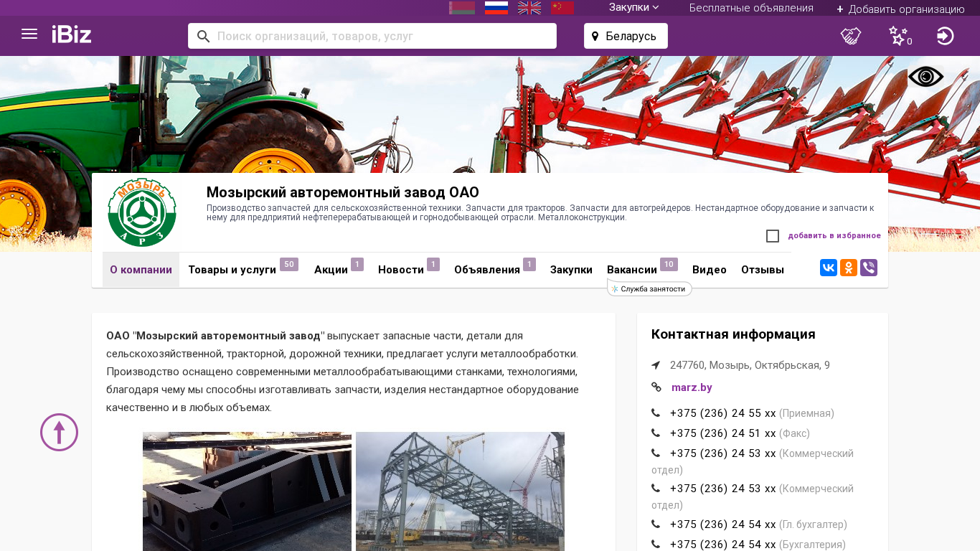This screenshot has height=551, width=980.
Task: Click the Контактная информация heading
Action: [x=733, y=334]
